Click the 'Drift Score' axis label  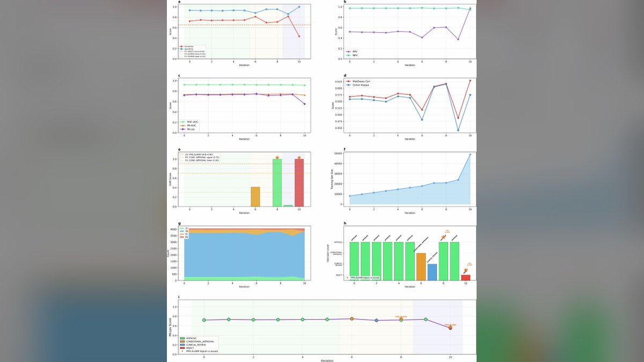tap(170, 179)
